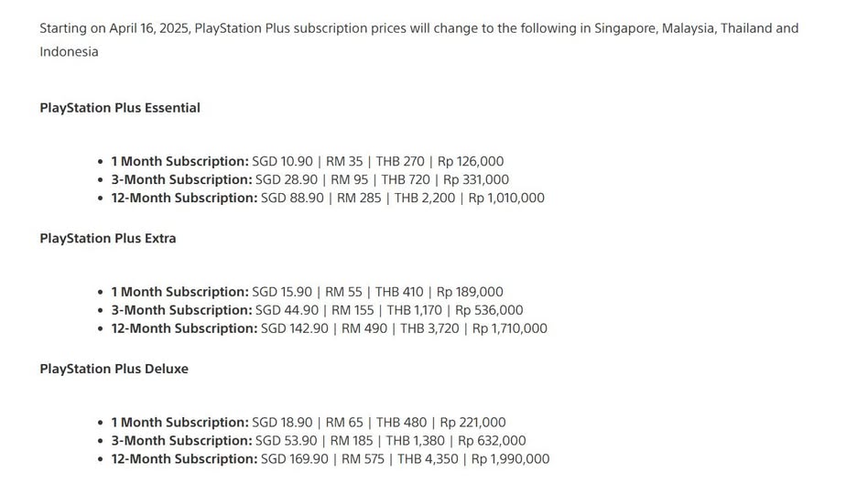Click Extra 12-Month Subscription label
The width and height of the screenshot is (868, 494).
184,328
